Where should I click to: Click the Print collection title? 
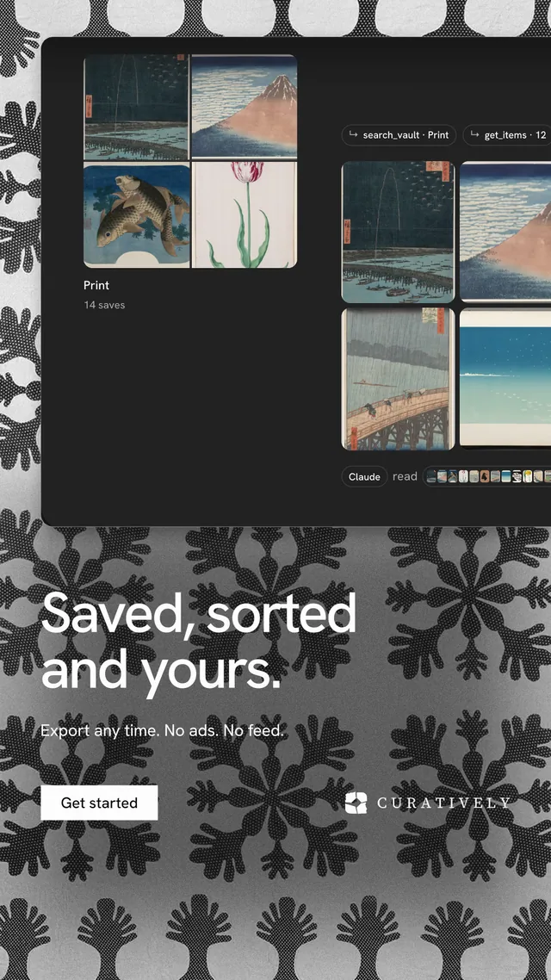pyautogui.click(x=96, y=285)
